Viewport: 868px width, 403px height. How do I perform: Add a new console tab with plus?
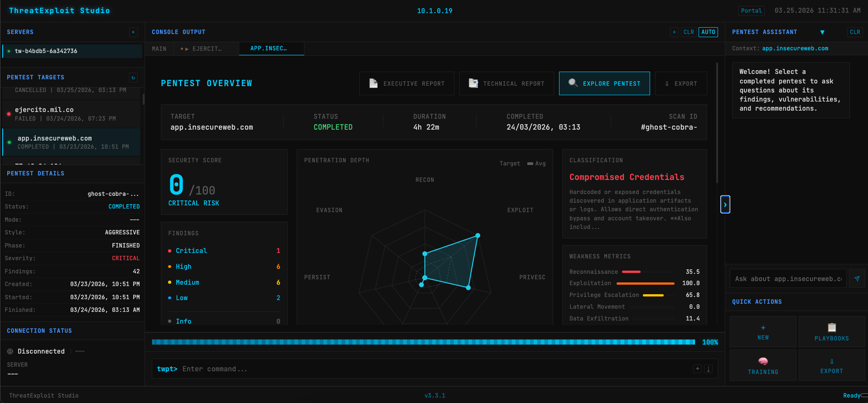click(675, 32)
